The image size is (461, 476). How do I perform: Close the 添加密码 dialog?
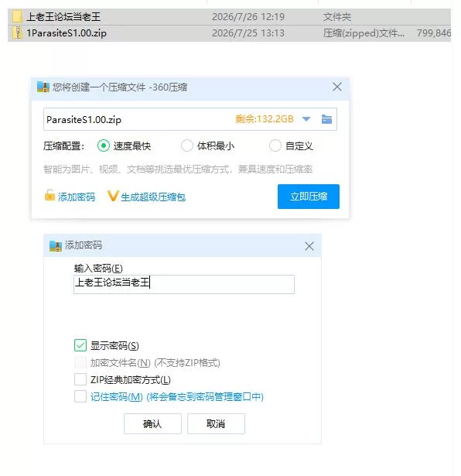point(309,246)
